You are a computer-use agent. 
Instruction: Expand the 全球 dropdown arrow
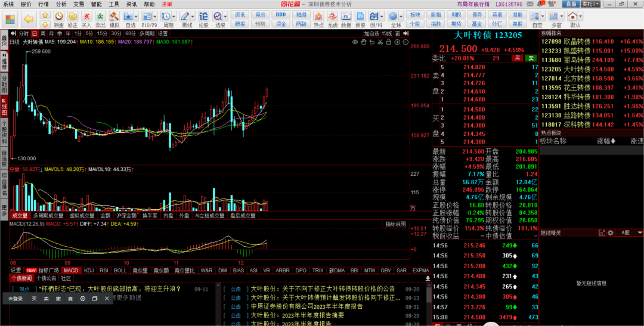(x=401, y=17)
